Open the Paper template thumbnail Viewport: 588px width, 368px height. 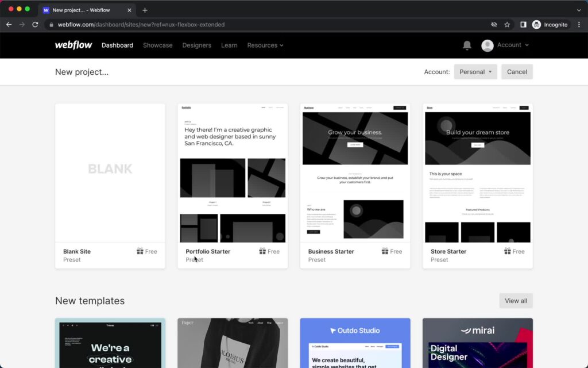(x=233, y=343)
